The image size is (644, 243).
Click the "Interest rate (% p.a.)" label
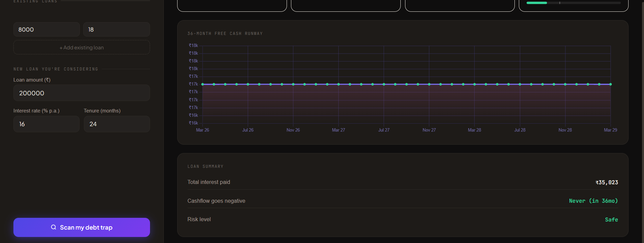[x=36, y=111]
